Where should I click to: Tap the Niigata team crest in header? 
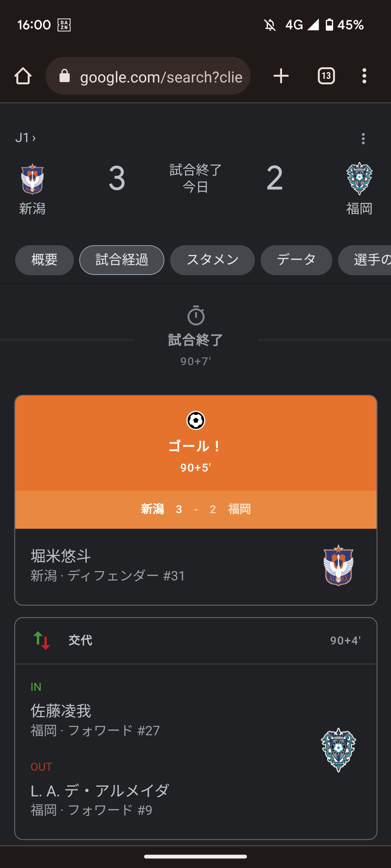[32, 179]
